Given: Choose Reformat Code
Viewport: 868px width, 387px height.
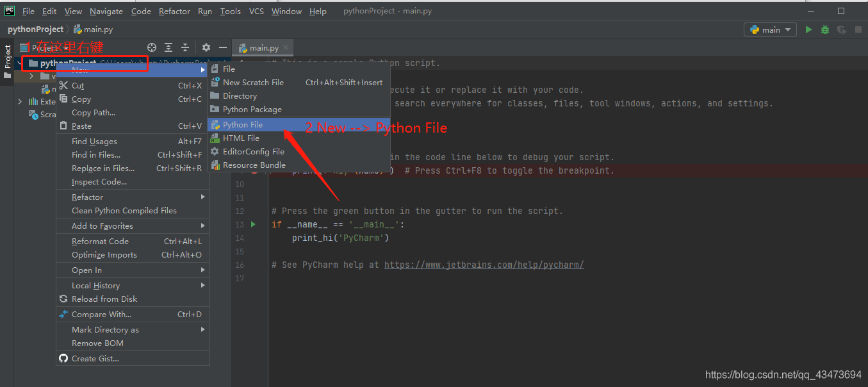Looking at the screenshot, I should point(133,241).
